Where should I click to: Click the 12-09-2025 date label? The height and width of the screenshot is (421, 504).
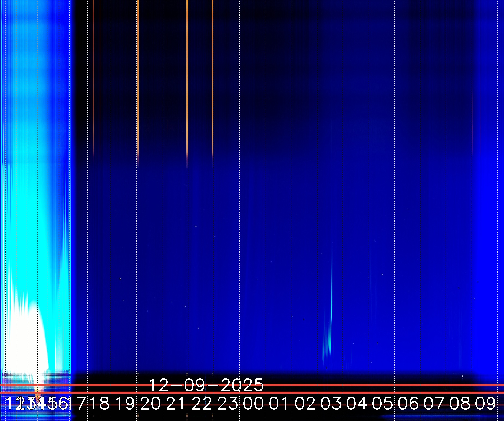(206, 385)
